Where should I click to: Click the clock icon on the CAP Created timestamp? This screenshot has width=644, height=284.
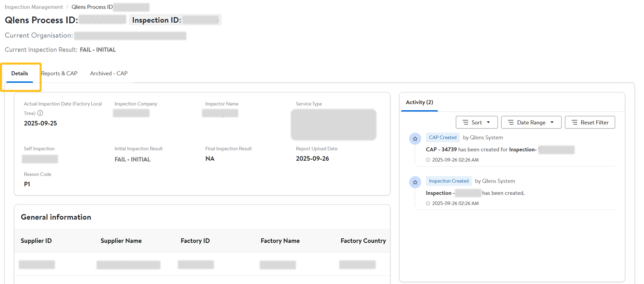click(428, 160)
